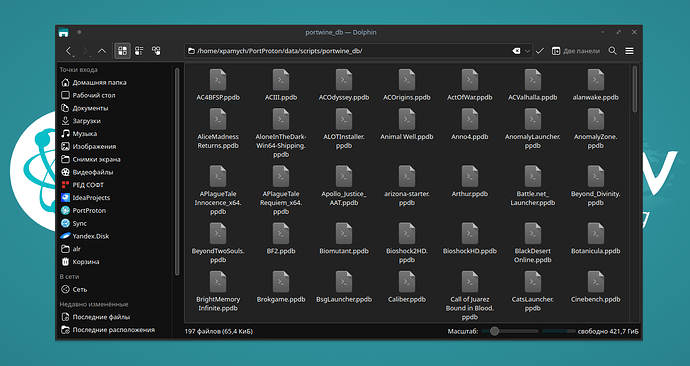Screen dimensions: 690x366
Task: Switch to icons view mode
Action: 123,51
